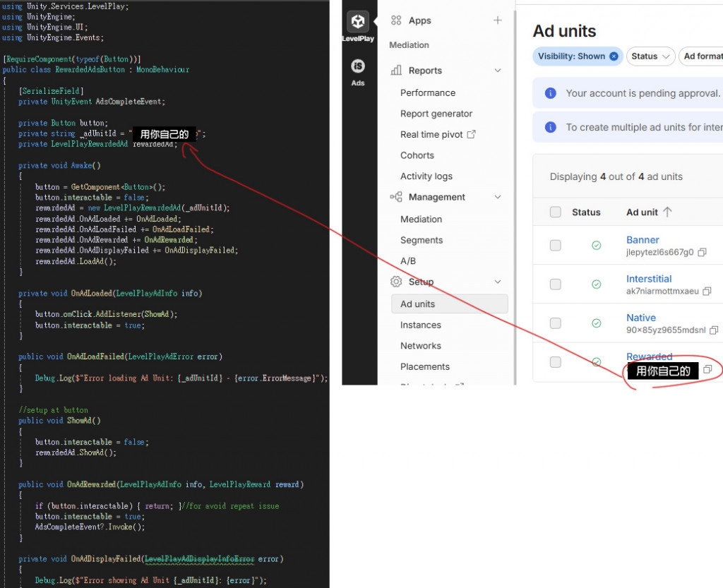Click the Interstitial active status icon
This screenshot has width=723, height=588.
(x=596, y=284)
